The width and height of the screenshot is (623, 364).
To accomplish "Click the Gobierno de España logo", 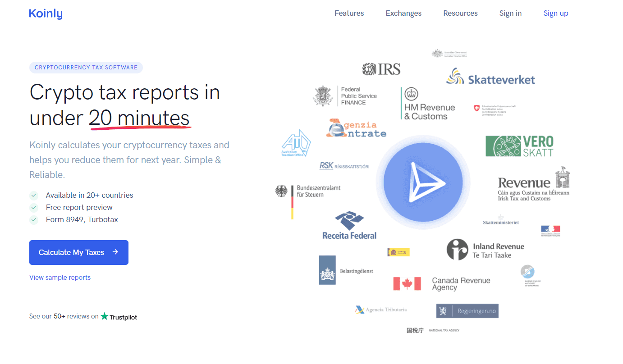I will [x=399, y=252].
